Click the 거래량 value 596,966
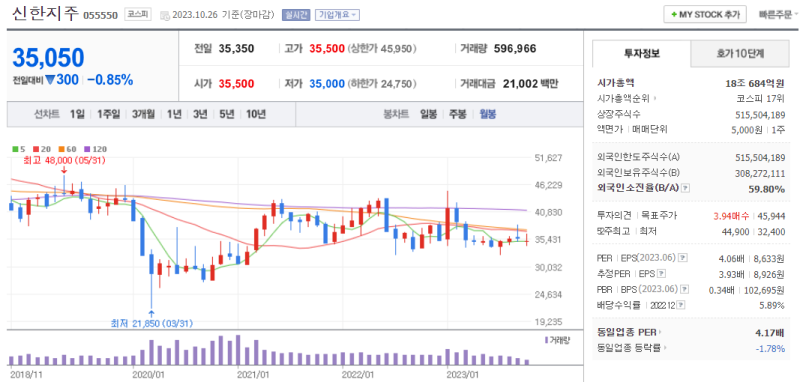800x382 pixels. point(515,49)
